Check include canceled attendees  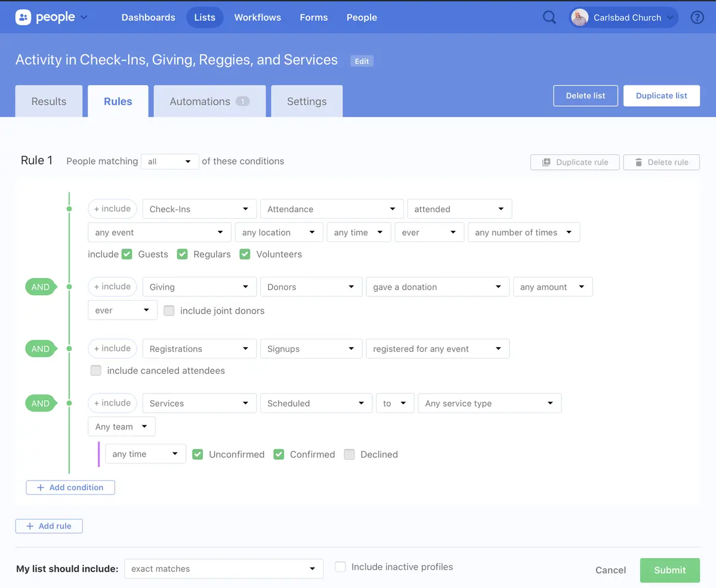[96, 371]
